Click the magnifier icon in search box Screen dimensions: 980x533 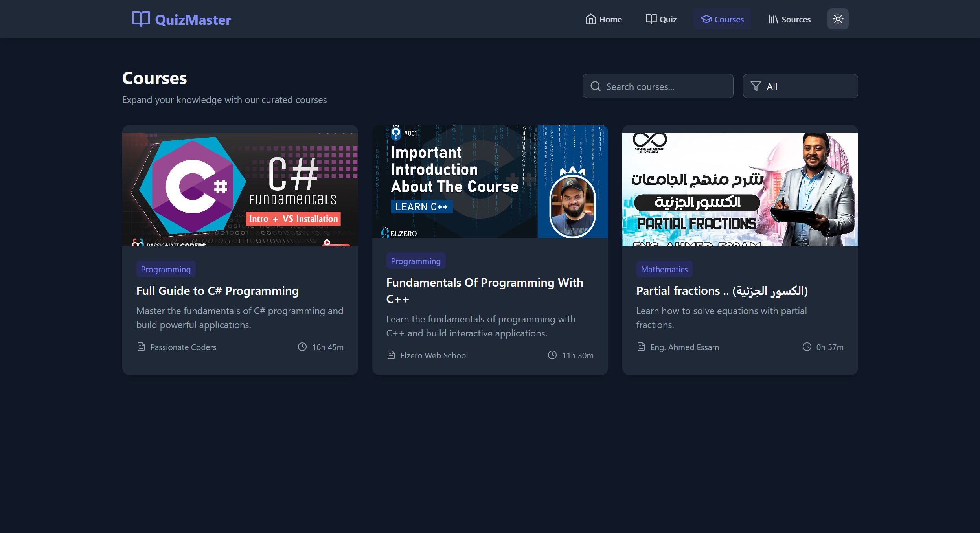tap(595, 86)
